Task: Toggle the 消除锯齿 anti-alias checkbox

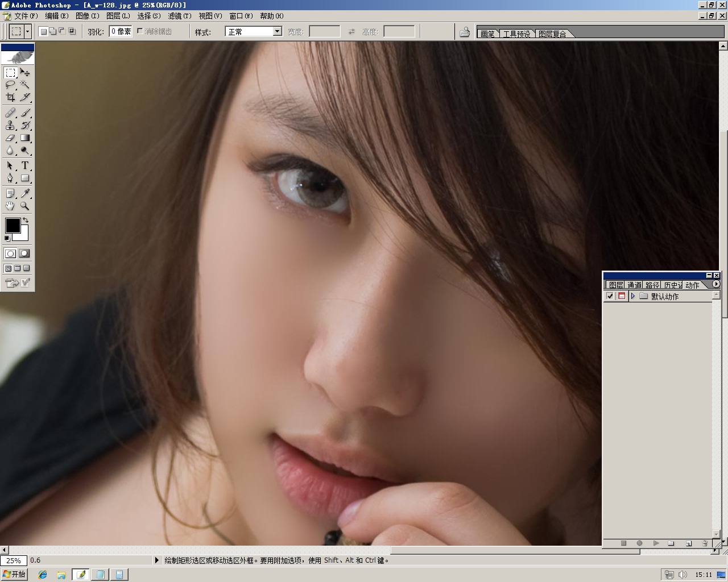Action: coord(140,31)
